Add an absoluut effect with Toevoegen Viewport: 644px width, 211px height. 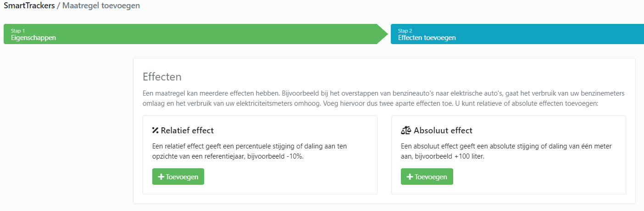coord(427,177)
